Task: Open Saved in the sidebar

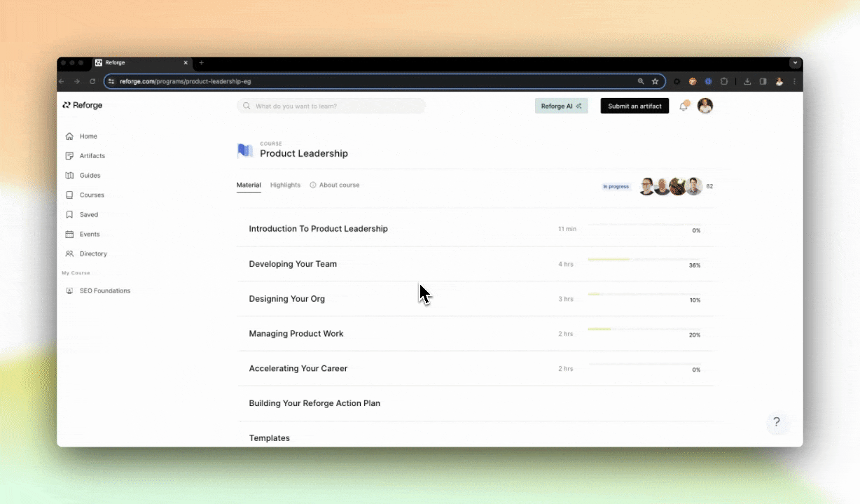Action: (81, 215)
